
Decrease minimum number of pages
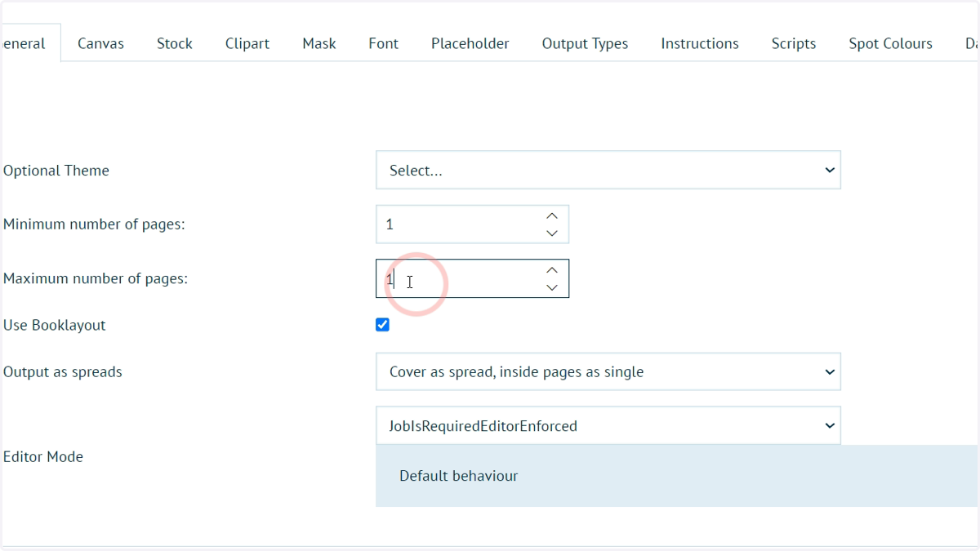[552, 233]
